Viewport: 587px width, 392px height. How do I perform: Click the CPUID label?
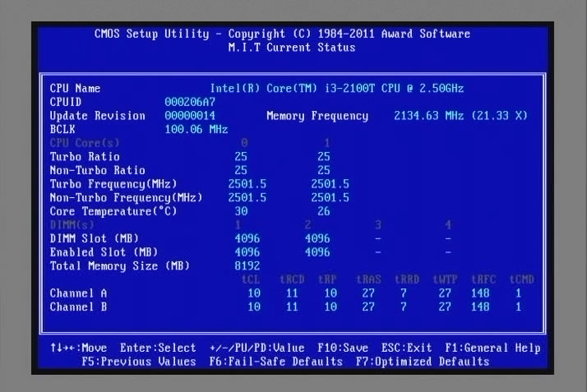[x=66, y=102]
